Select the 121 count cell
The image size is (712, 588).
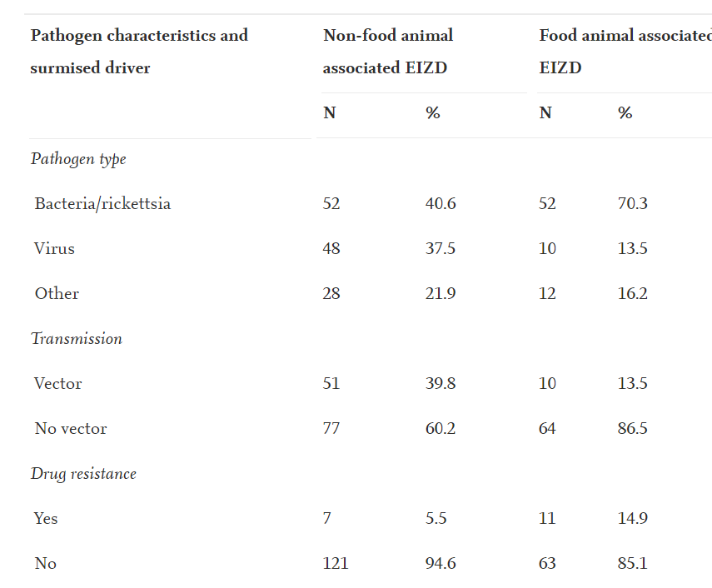[335, 563]
